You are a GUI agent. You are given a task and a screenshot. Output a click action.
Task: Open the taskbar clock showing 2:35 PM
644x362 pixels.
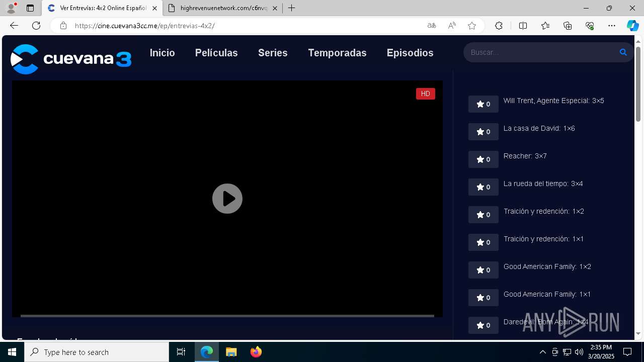(x=601, y=352)
